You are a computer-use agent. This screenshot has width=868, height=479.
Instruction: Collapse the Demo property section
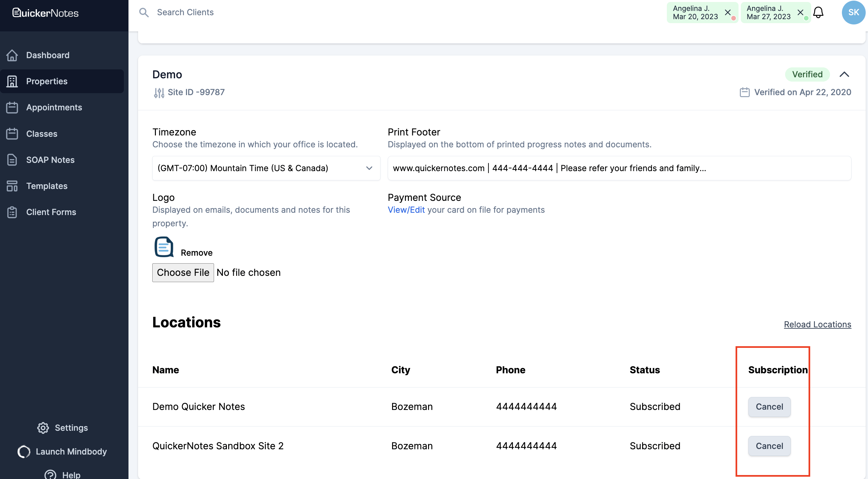844,75
